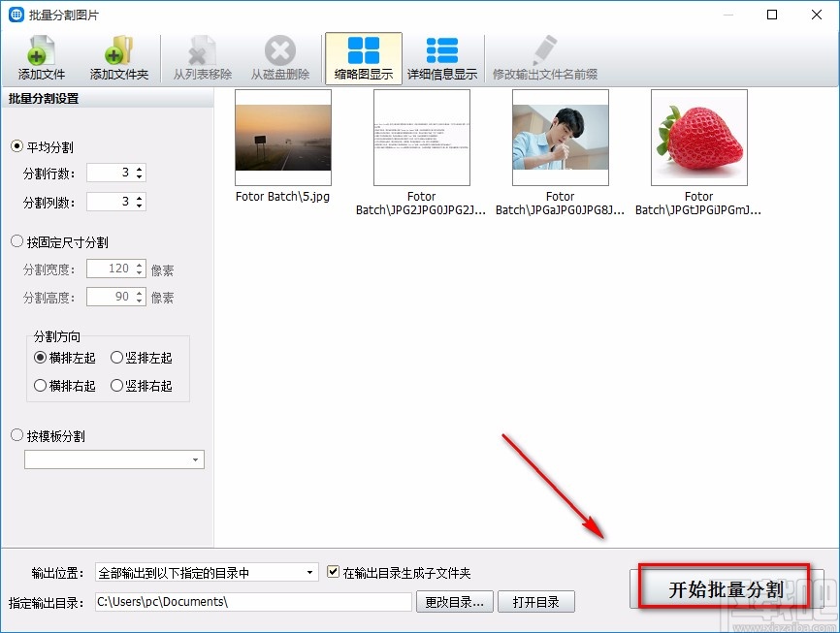This screenshot has width=840, height=633.
Task: Increase 分割行数 with the up stepper arrow
Action: (139, 167)
